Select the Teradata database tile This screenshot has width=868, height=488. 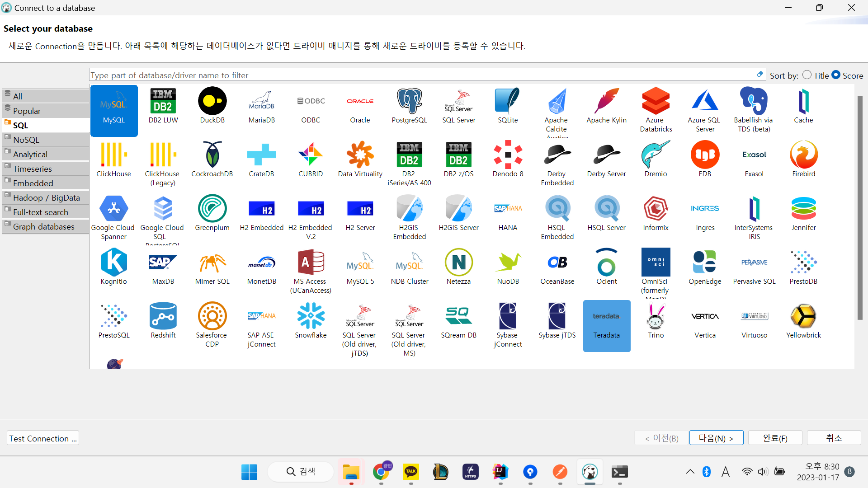(x=606, y=325)
